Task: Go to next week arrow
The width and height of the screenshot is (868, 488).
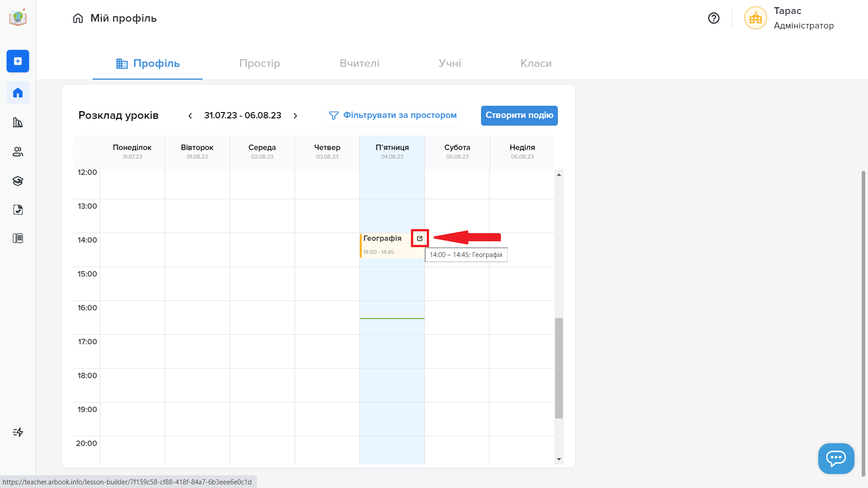Action: 295,116
